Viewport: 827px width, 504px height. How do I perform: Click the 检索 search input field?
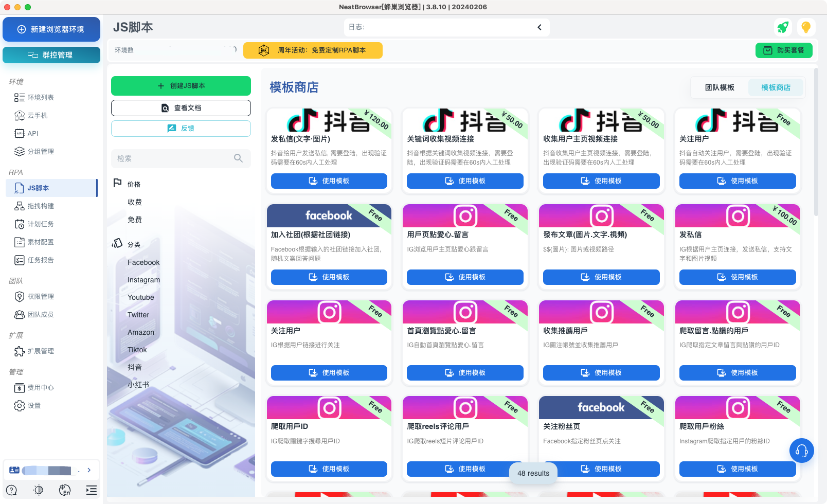[172, 158]
